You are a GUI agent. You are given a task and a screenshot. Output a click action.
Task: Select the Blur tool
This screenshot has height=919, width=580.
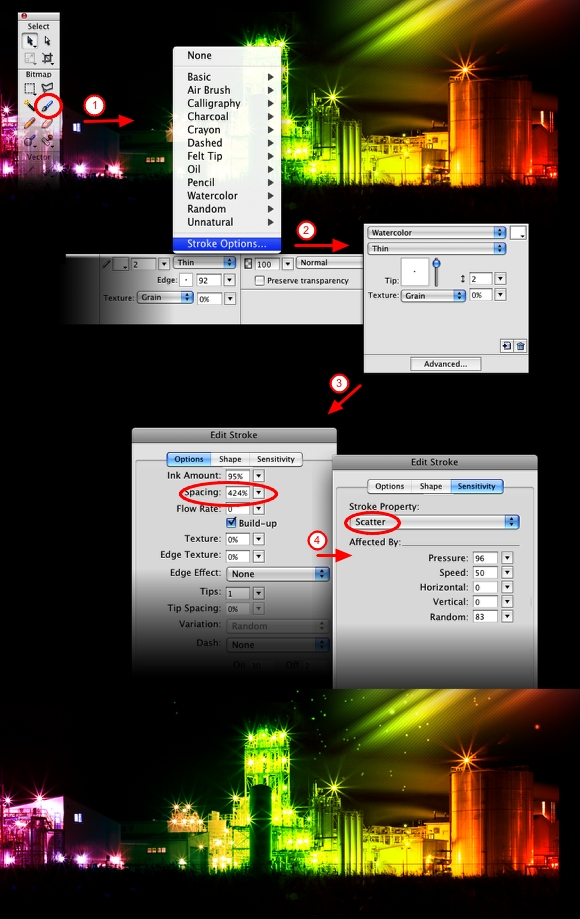(x=29, y=141)
